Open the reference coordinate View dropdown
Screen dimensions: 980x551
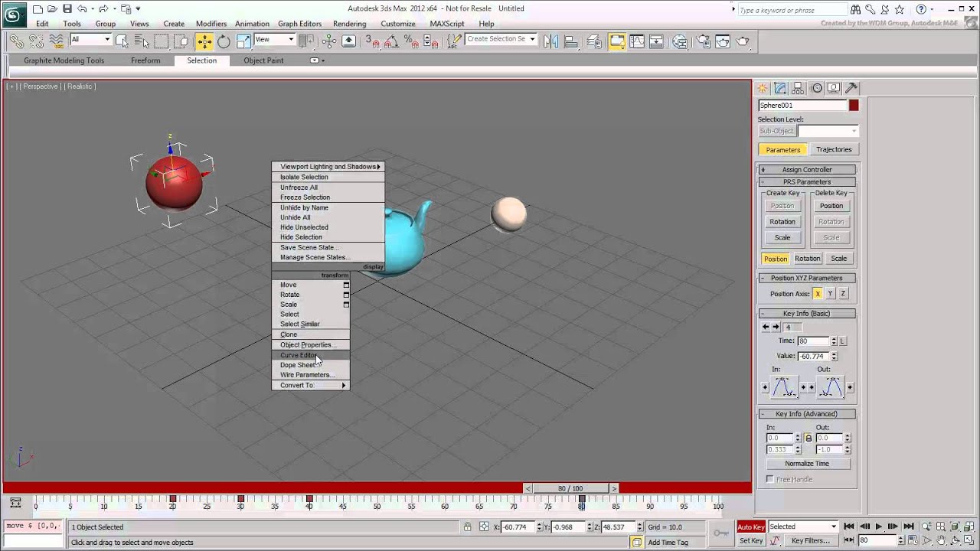275,40
